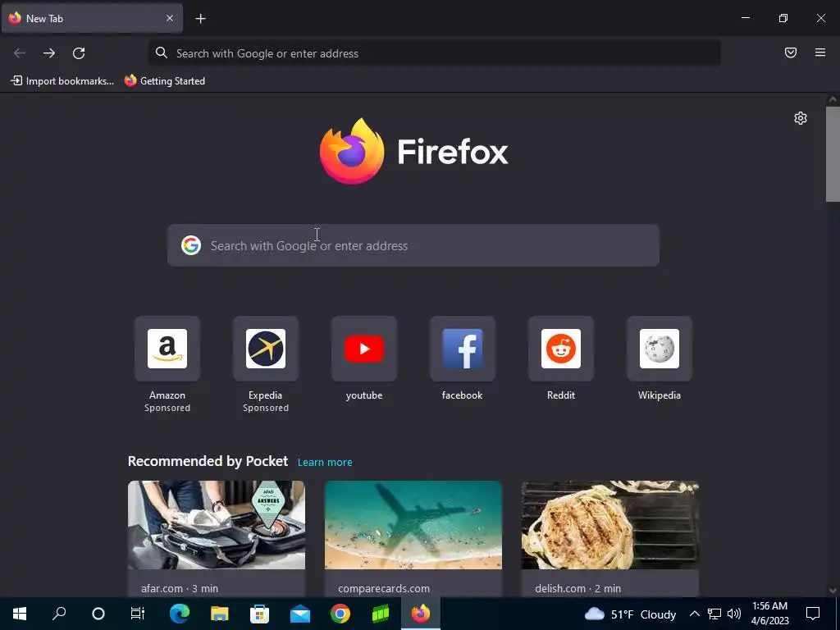Open the Mail app from taskbar

[x=300, y=614]
